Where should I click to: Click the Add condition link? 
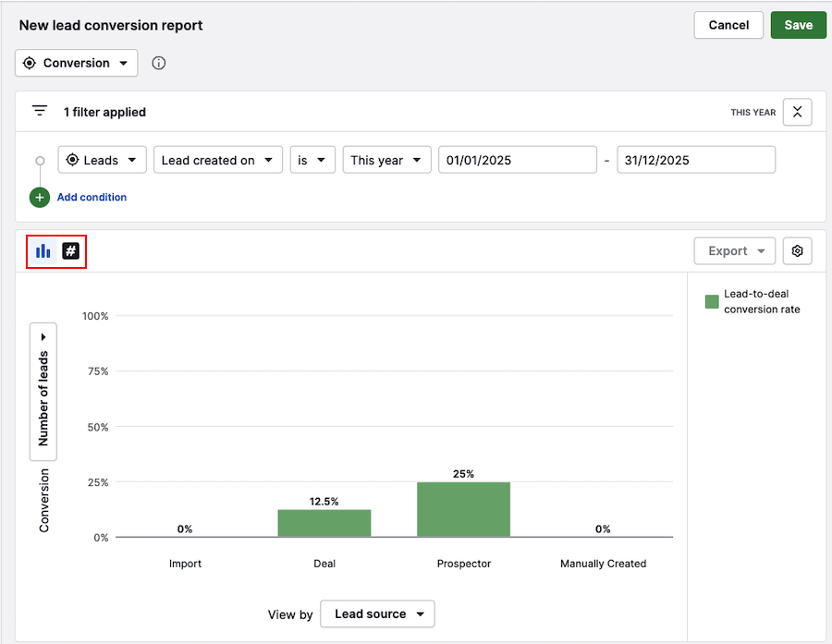(x=92, y=198)
